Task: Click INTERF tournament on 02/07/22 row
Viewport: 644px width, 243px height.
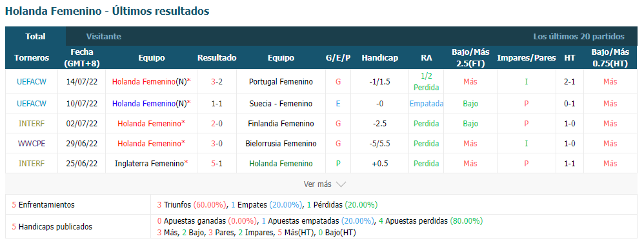Action: (32, 124)
